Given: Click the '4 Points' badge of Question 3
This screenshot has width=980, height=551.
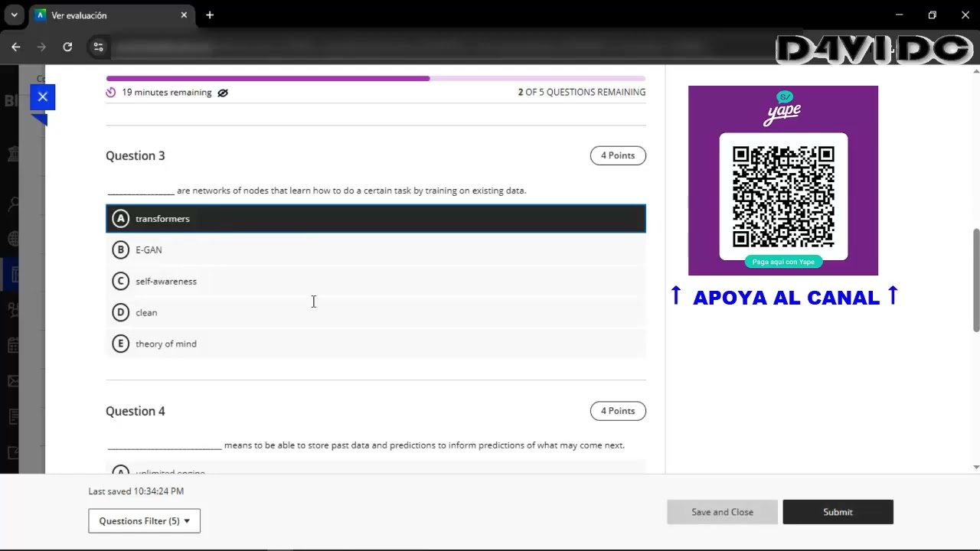Looking at the screenshot, I should [x=618, y=155].
